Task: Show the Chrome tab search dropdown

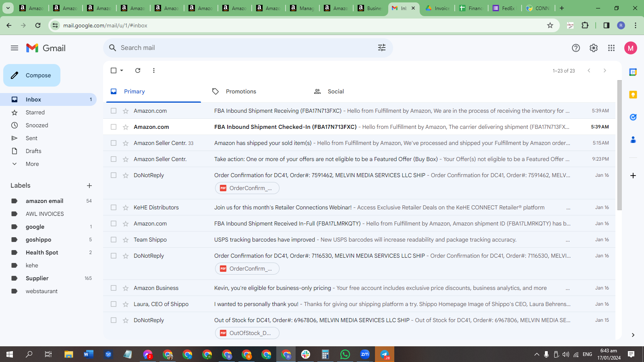Action: click(x=8, y=8)
